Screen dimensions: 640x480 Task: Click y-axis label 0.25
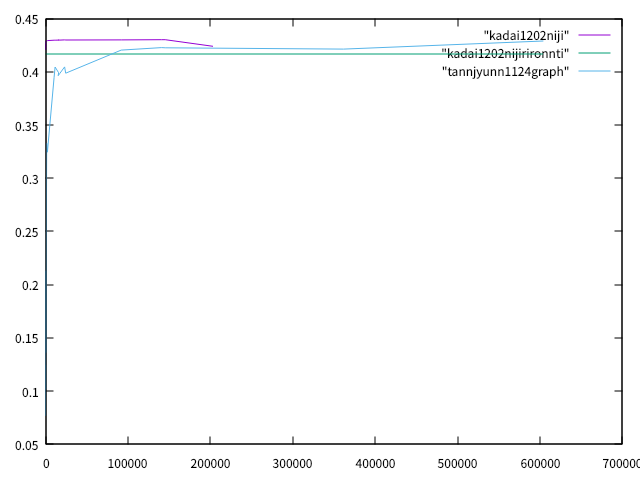point(27,232)
